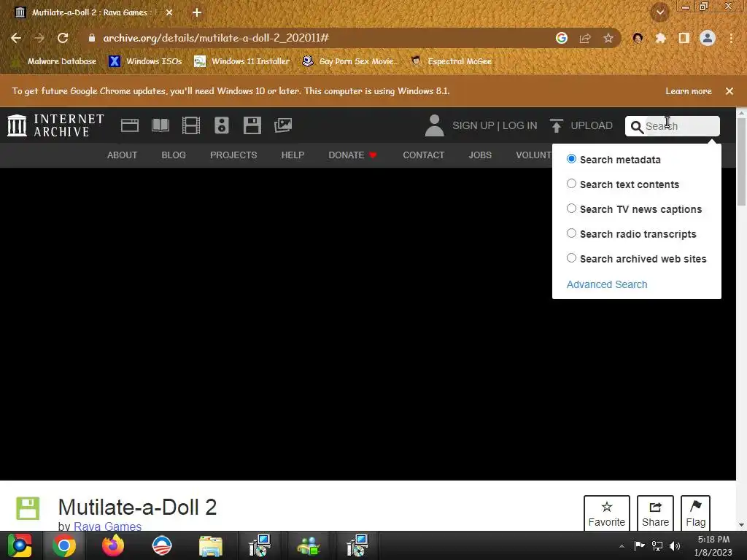Open the tab search dropdown arrow
Image resolution: width=747 pixels, height=560 pixels.
660,12
